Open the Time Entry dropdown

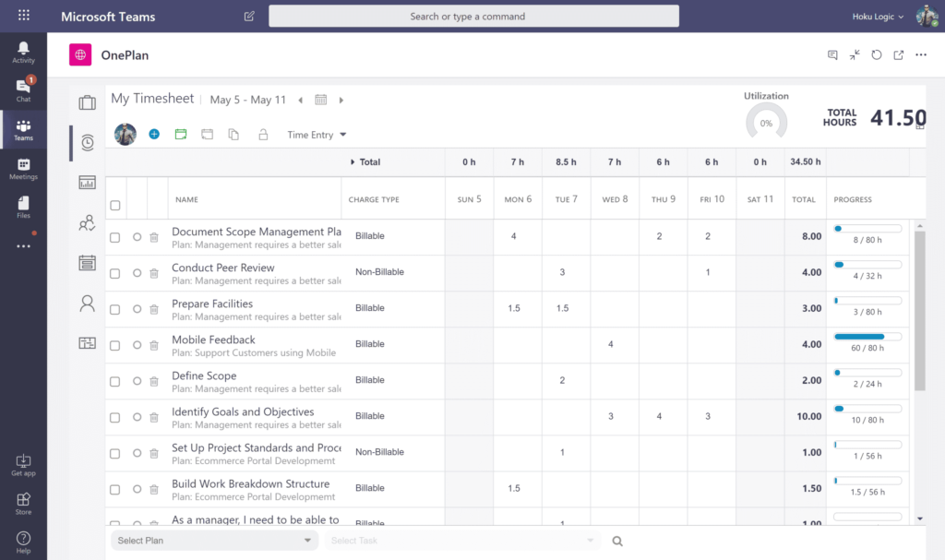[x=317, y=135]
